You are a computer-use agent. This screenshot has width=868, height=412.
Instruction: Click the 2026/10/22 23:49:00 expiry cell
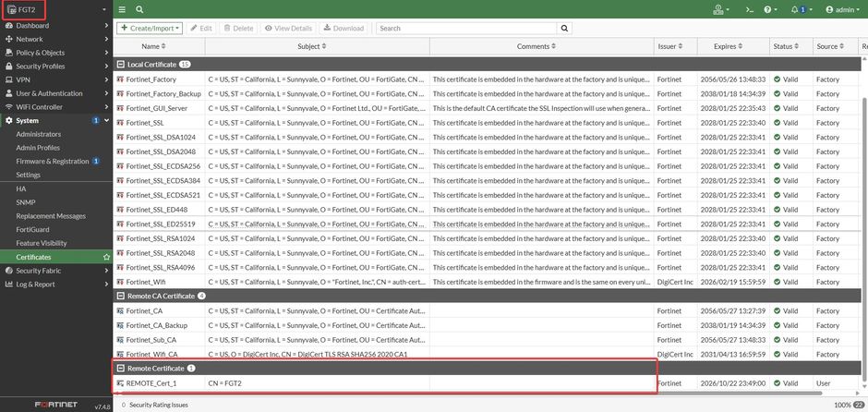(x=733, y=383)
